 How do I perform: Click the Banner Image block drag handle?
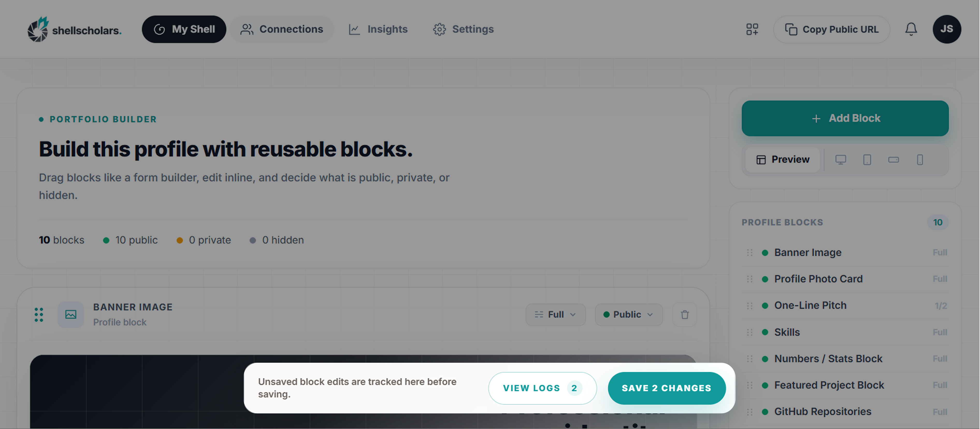pyautogui.click(x=39, y=315)
